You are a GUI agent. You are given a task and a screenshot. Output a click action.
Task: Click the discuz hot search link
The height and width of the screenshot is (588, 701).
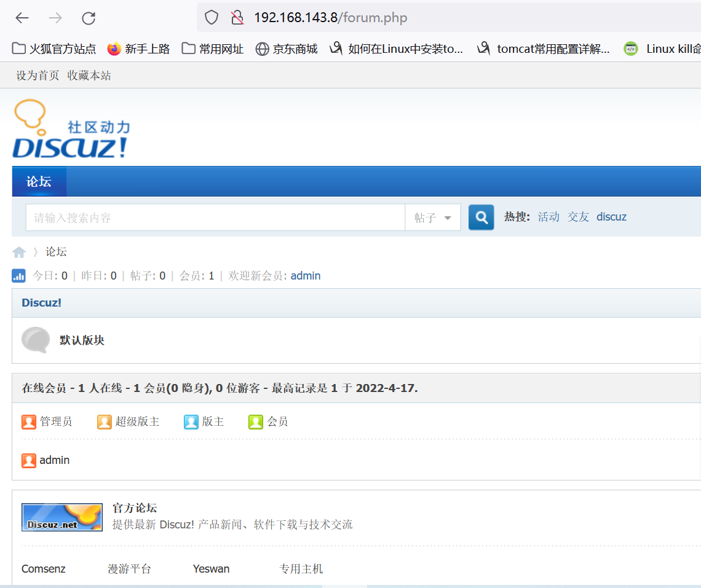[611, 216]
